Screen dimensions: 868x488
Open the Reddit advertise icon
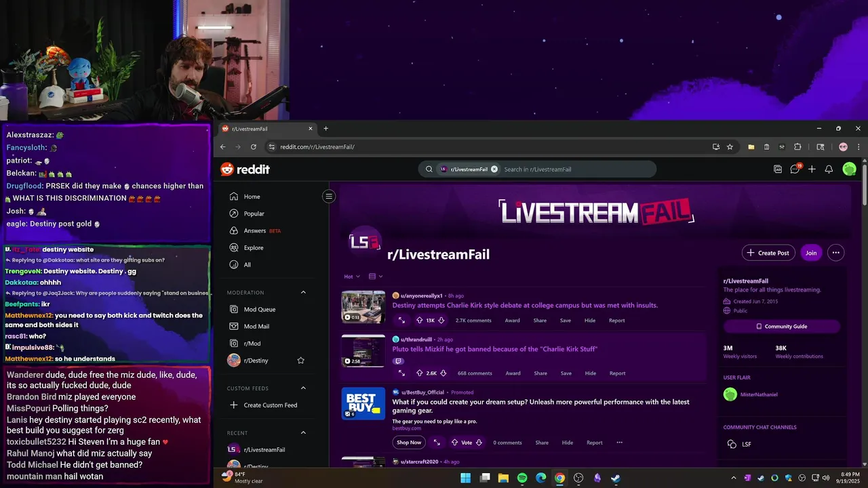778,169
